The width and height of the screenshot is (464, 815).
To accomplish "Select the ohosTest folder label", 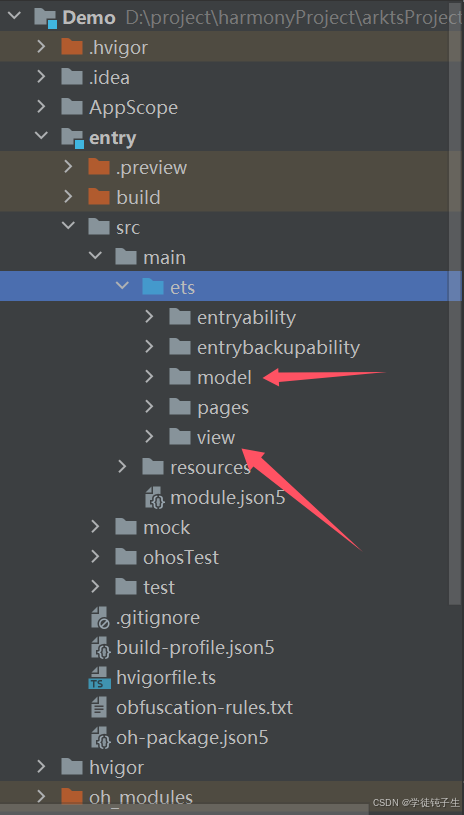I will coord(180,557).
